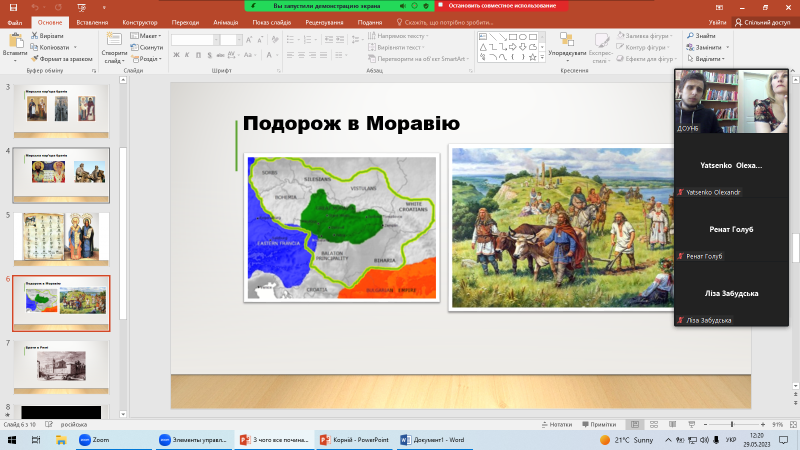Open the Розділ section dropdown
This screenshot has height=450, width=800.
[147, 59]
